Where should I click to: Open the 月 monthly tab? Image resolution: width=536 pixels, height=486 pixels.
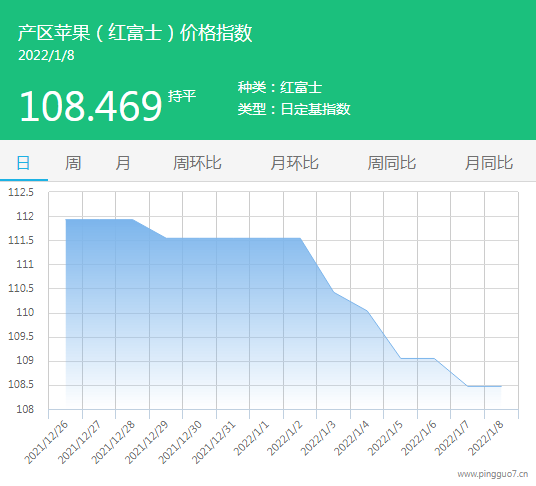coord(122,163)
